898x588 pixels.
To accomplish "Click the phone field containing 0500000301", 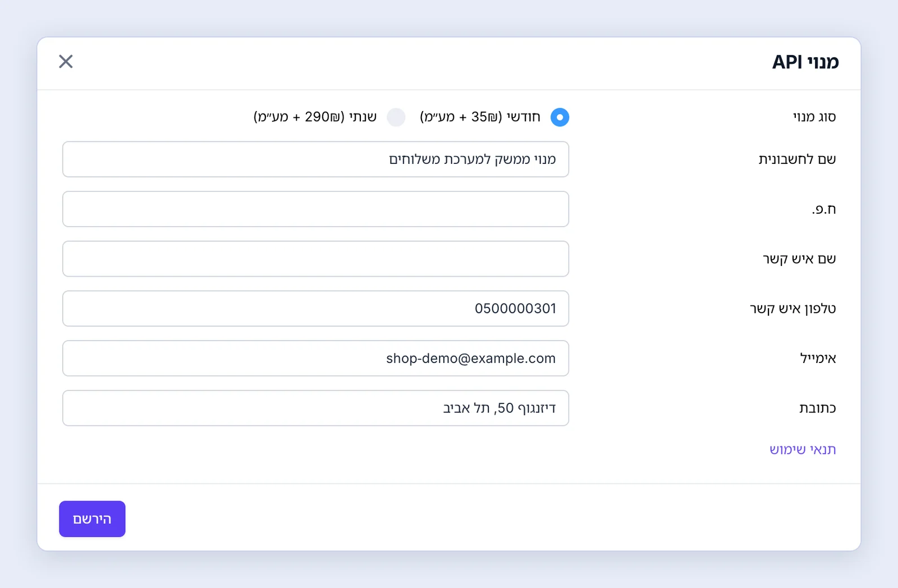I will pos(315,309).
